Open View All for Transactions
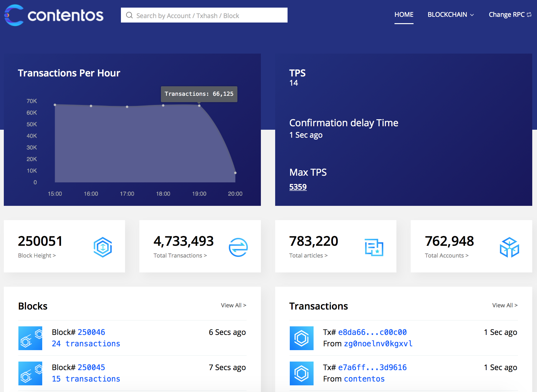 pos(505,305)
